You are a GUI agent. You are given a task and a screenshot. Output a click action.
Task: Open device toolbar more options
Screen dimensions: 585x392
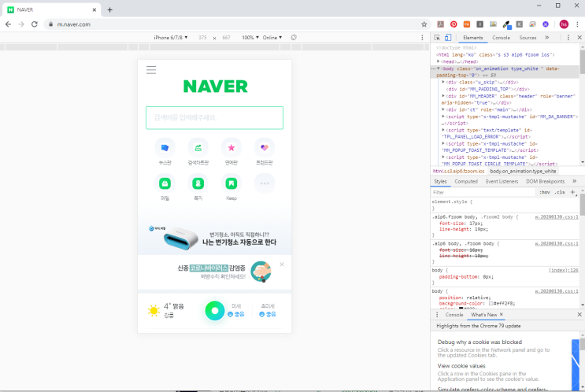coord(422,37)
